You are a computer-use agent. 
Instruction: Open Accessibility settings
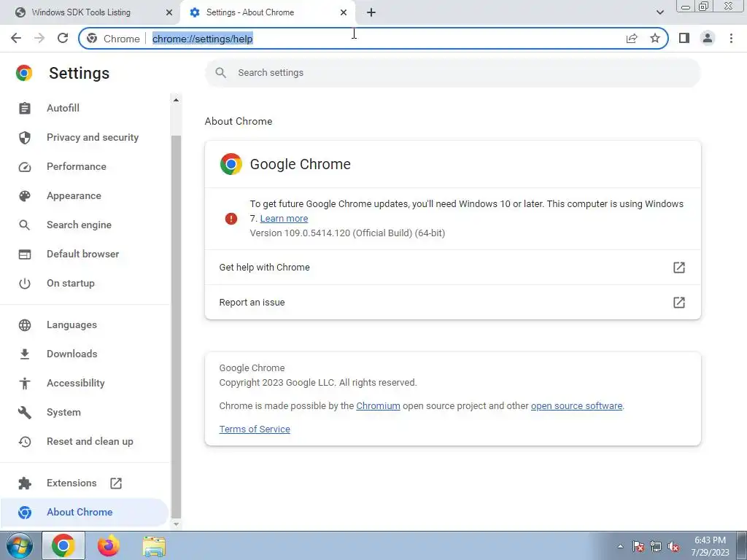(x=75, y=383)
